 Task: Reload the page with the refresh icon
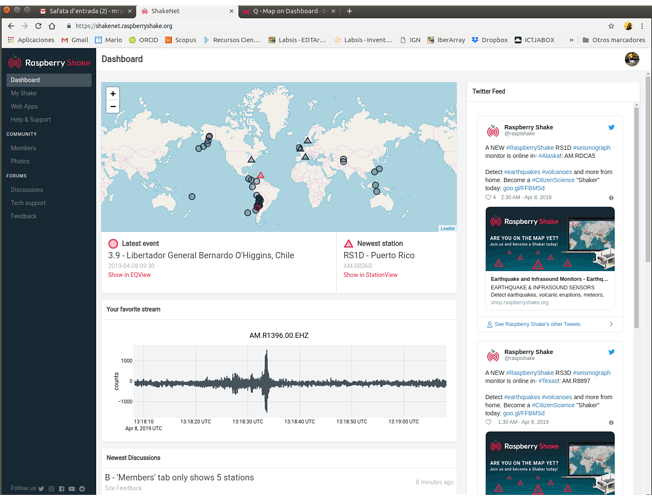point(38,26)
